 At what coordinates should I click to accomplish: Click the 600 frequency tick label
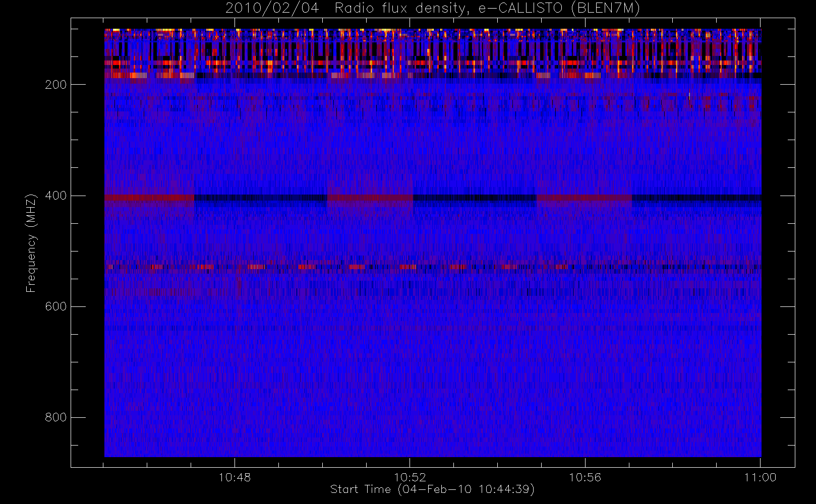click(55, 306)
